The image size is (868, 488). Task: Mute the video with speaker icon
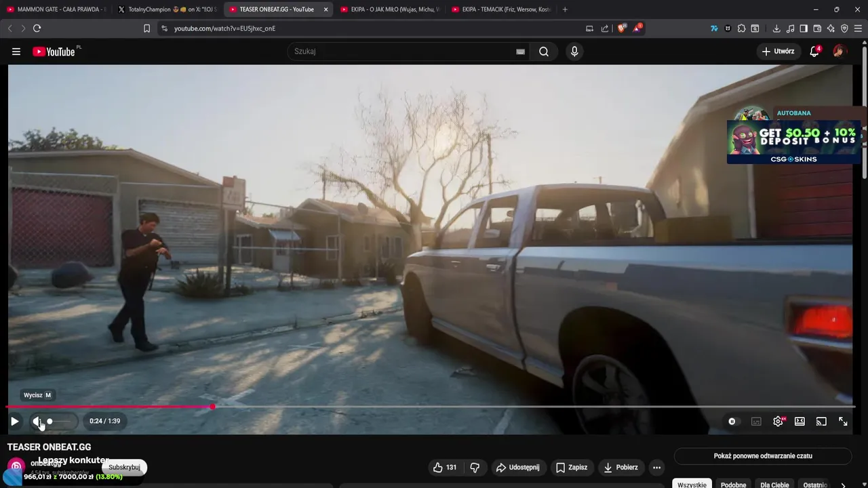click(x=37, y=421)
